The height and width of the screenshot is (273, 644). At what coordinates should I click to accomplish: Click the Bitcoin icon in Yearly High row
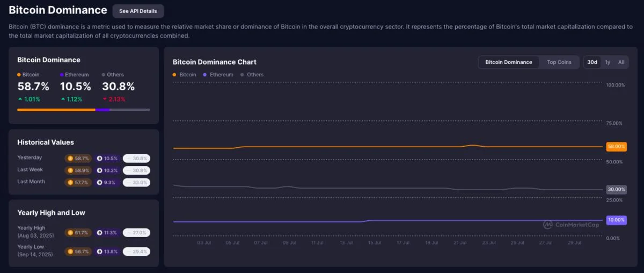tap(70, 233)
